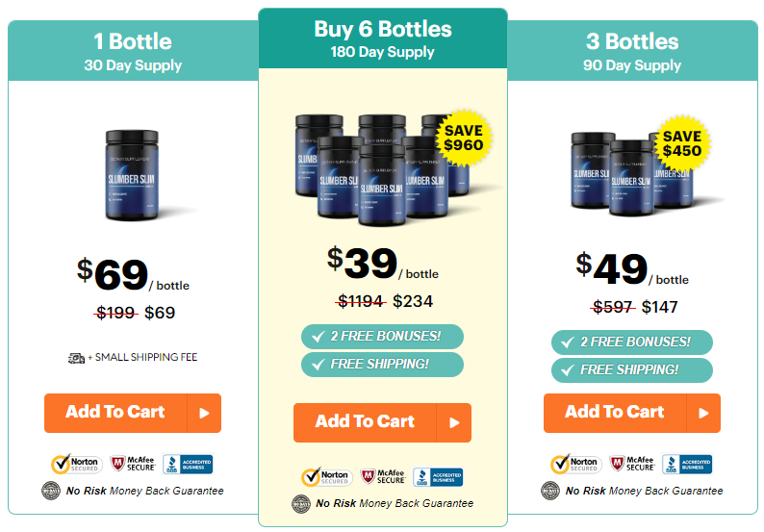764x532 pixels.
Task: Click the single Slumber Slim bottle image
Action: 132,175
